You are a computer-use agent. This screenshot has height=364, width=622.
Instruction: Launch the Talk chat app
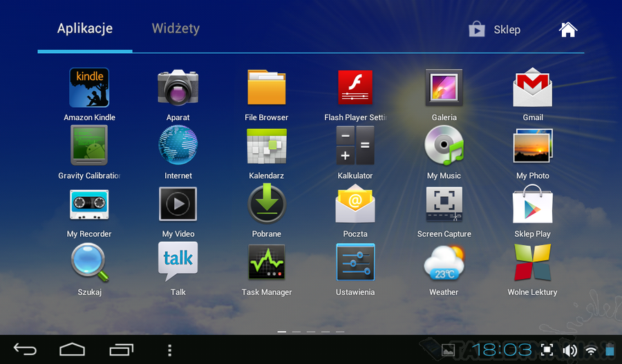pos(178,262)
